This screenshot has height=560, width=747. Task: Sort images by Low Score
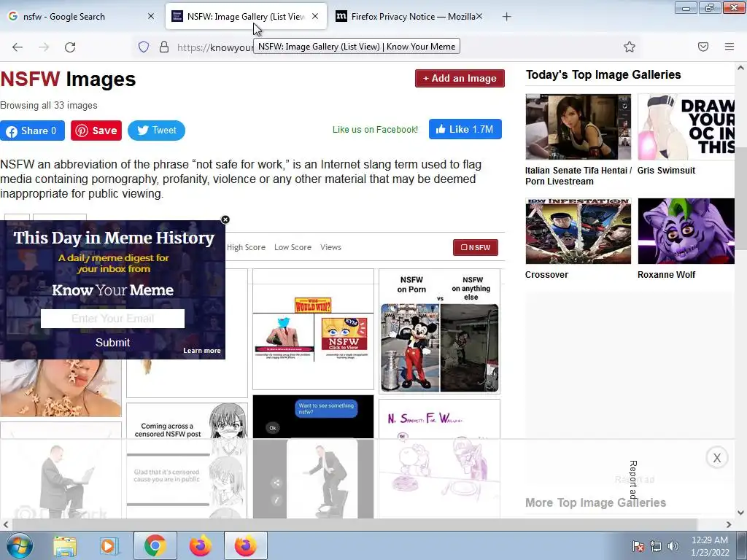tap(293, 247)
